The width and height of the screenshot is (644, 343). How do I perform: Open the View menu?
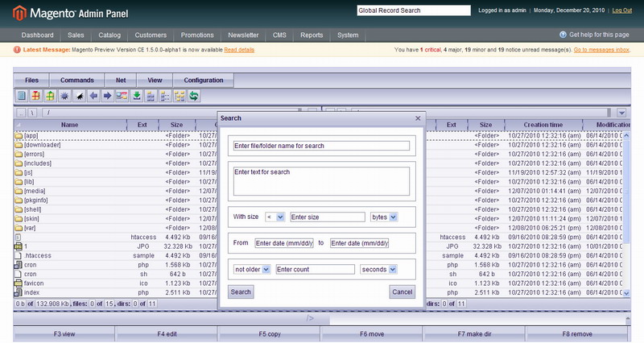click(155, 80)
